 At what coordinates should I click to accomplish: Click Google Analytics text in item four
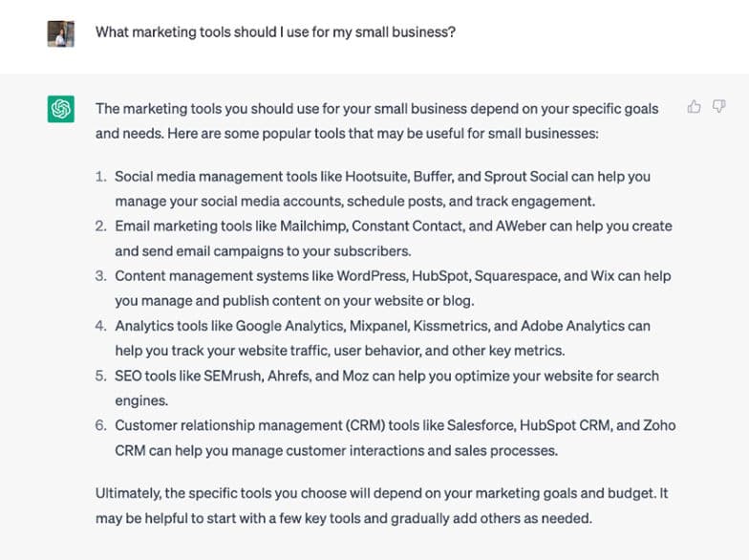coord(289,326)
